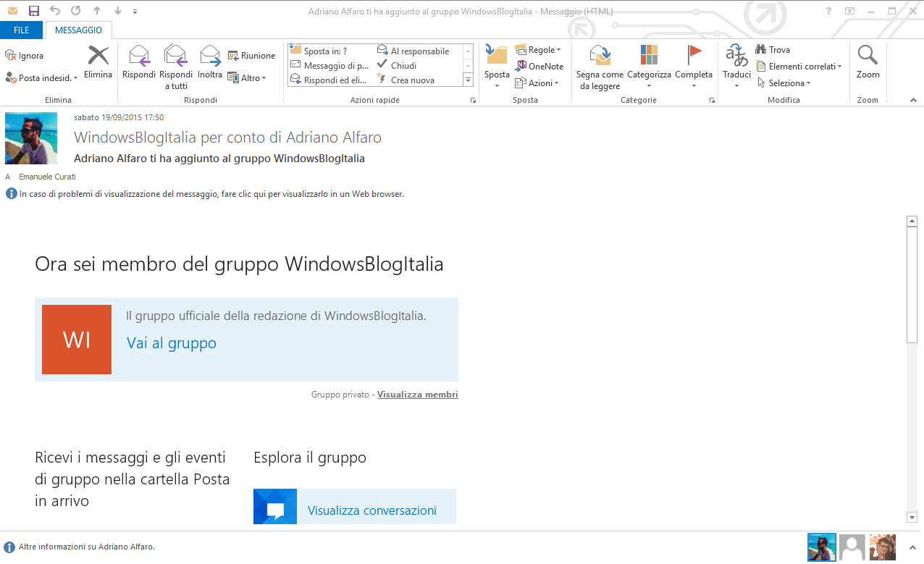The image size is (924, 564).
Task: Expand the people pane with the chevron
Action: [912, 547]
